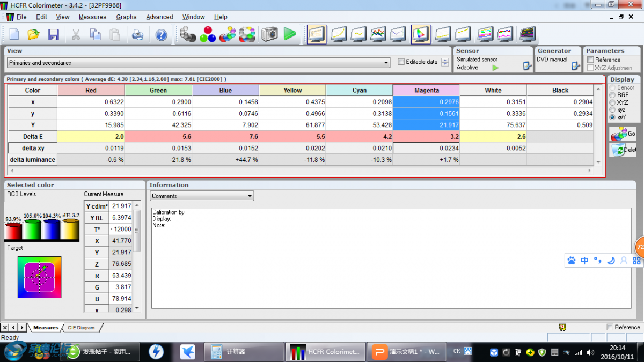This screenshot has width=644, height=362.
Task: Open the CIE diagram view toolbar icon
Action: tap(420, 35)
